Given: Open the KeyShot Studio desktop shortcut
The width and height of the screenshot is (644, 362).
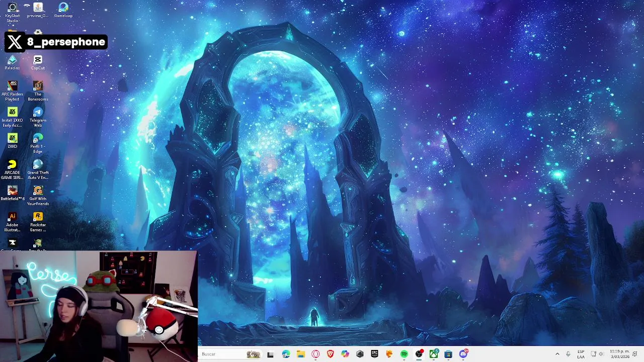Looking at the screenshot, I should 13,12.
